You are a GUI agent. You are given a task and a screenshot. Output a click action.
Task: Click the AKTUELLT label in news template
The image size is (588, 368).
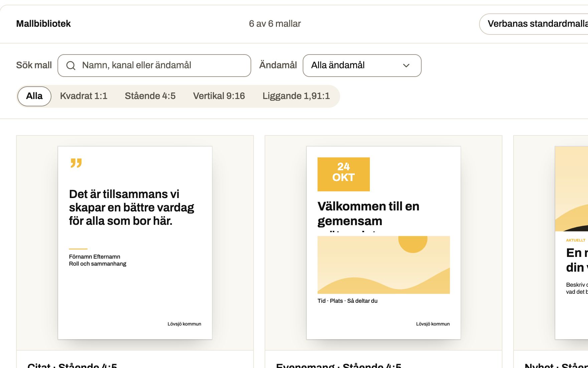tap(576, 240)
